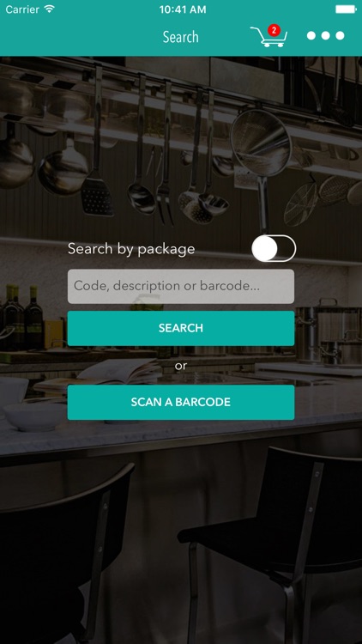The image size is (362, 644).
Task: Click the rightmost dot of the overflow menu
Action: [x=340, y=36]
